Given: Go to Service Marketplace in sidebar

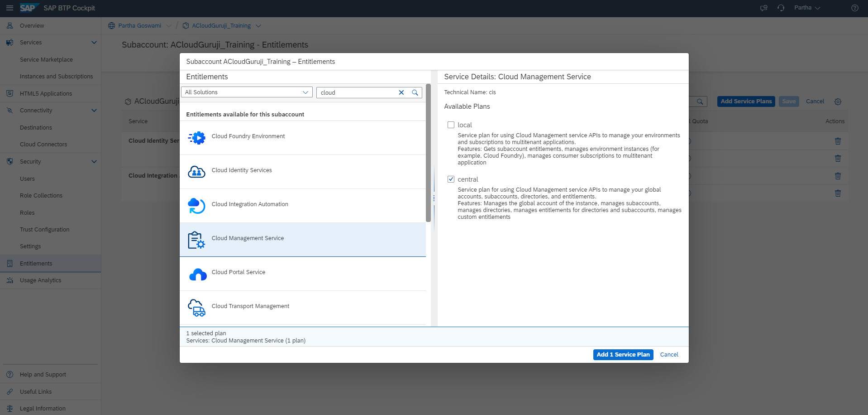Looking at the screenshot, I should [x=46, y=60].
